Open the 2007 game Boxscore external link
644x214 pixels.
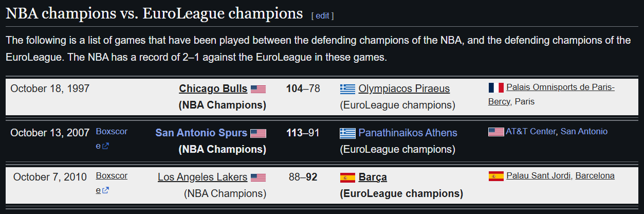point(112,138)
